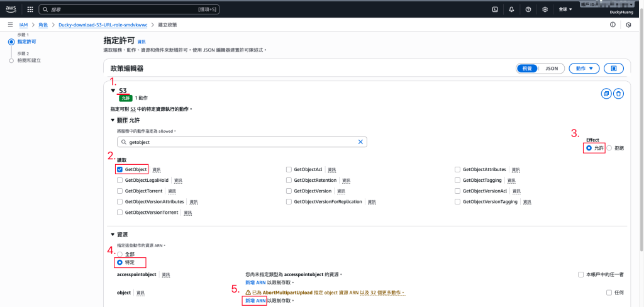Open 資訊 link beside 指定許可 heading
Screen dimensions: 644x307
pos(142,42)
